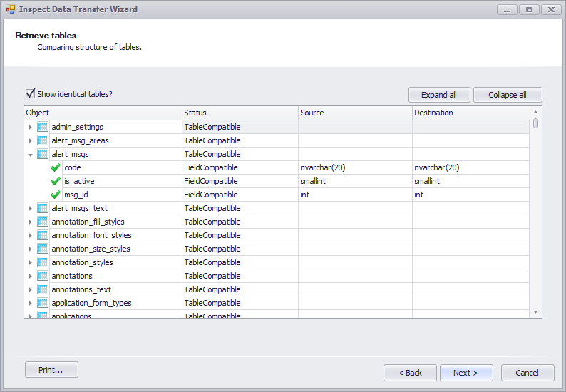
Task: Click the application_form_types table icon
Action: [x=43, y=303]
